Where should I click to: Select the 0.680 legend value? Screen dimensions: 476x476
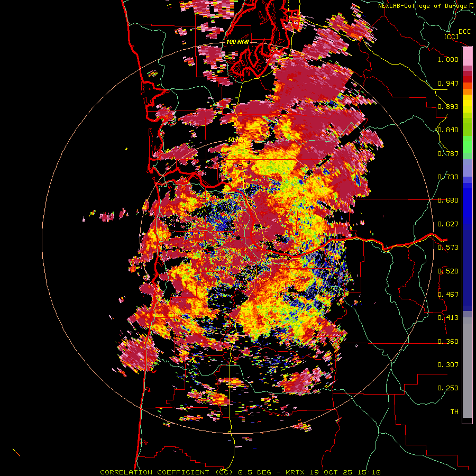tap(448, 200)
